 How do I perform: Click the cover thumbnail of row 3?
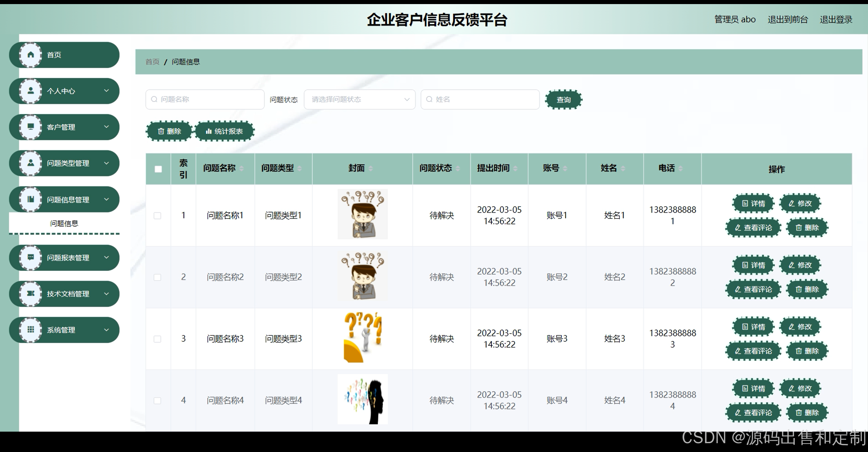(x=362, y=338)
